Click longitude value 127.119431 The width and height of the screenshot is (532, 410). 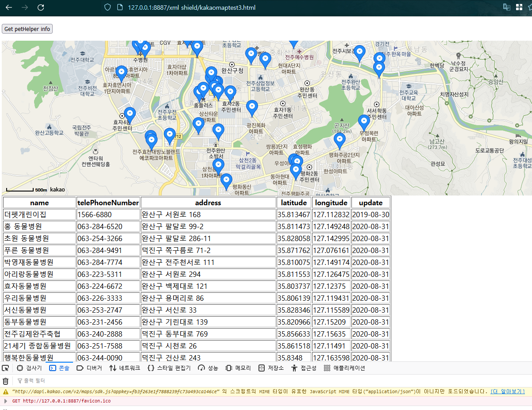331,298
